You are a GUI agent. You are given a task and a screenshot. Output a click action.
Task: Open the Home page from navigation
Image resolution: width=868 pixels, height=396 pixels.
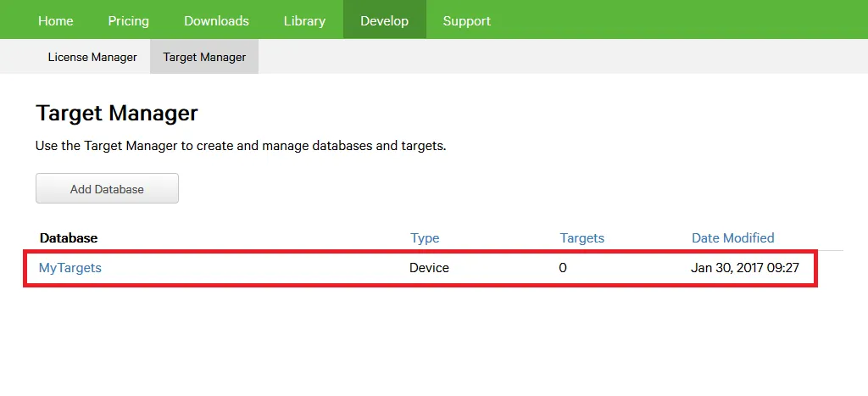click(56, 20)
